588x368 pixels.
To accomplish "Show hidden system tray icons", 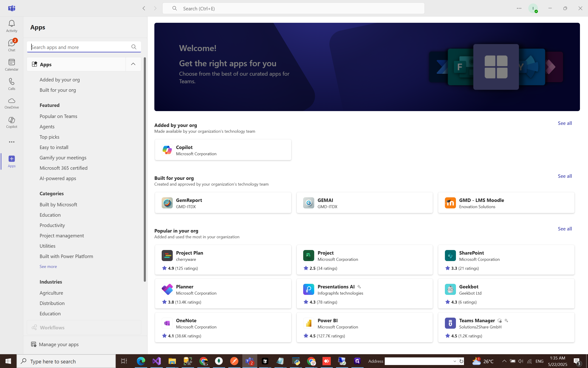I will pos(504,361).
